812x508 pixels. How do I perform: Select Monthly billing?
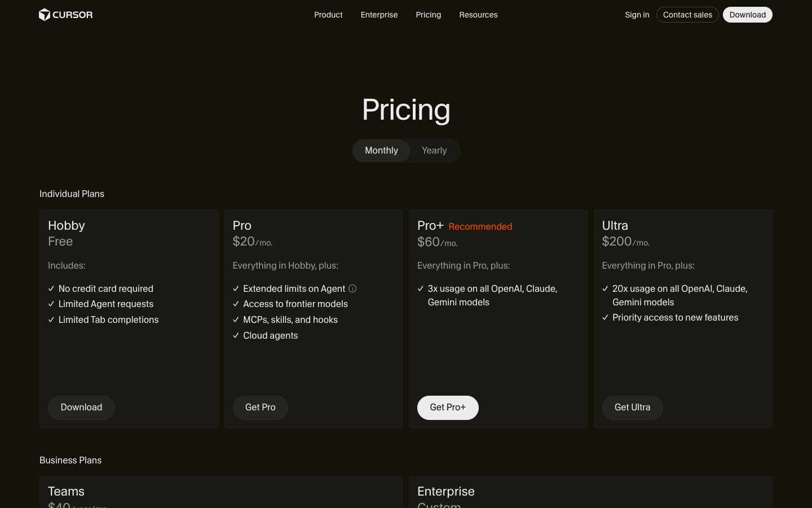click(381, 151)
